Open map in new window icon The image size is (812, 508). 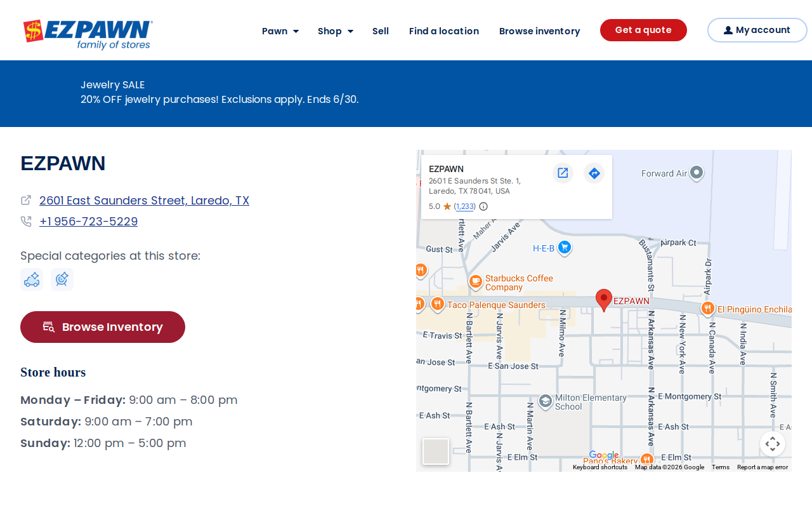point(563,173)
